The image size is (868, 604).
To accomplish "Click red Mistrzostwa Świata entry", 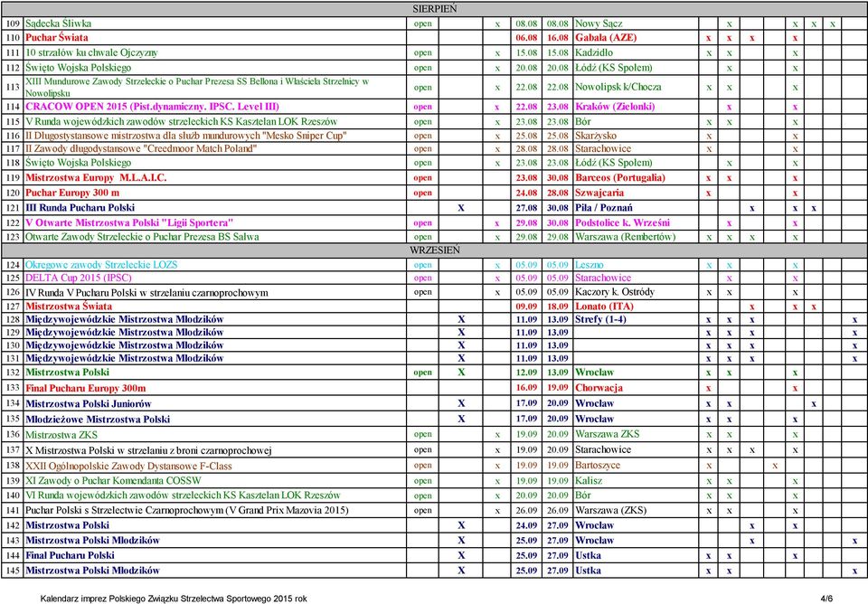I will pyautogui.click(x=69, y=307).
